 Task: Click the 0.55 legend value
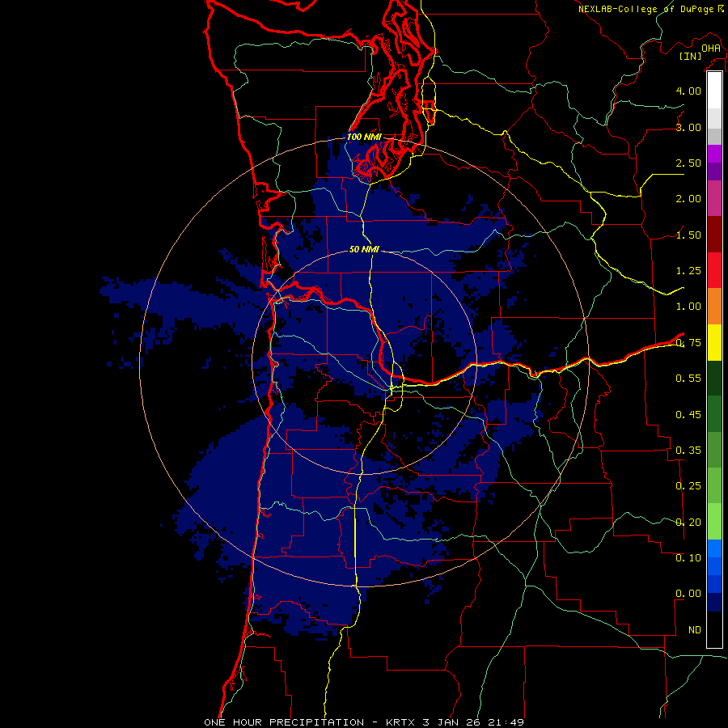click(688, 379)
